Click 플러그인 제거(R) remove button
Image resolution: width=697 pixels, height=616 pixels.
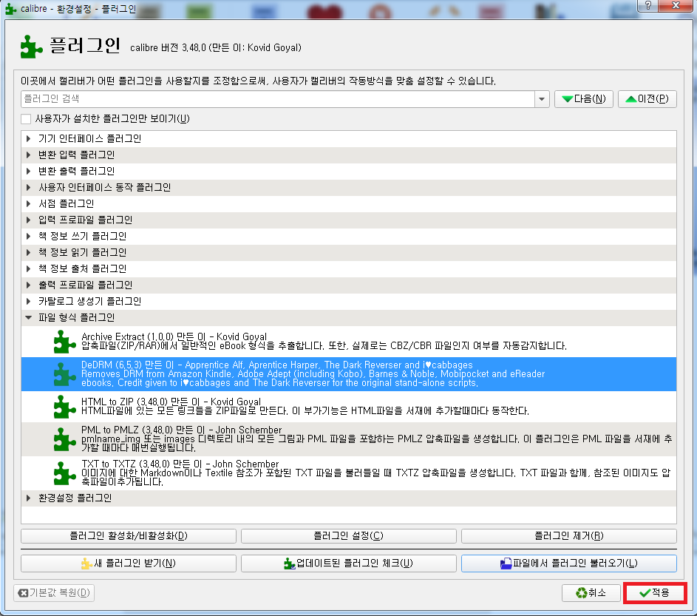click(569, 536)
